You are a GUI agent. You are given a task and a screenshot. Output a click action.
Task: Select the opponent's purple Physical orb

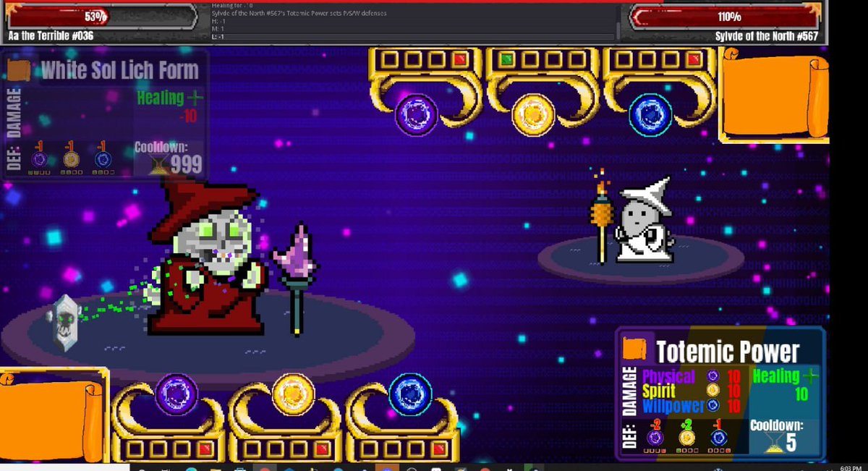pos(416,115)
